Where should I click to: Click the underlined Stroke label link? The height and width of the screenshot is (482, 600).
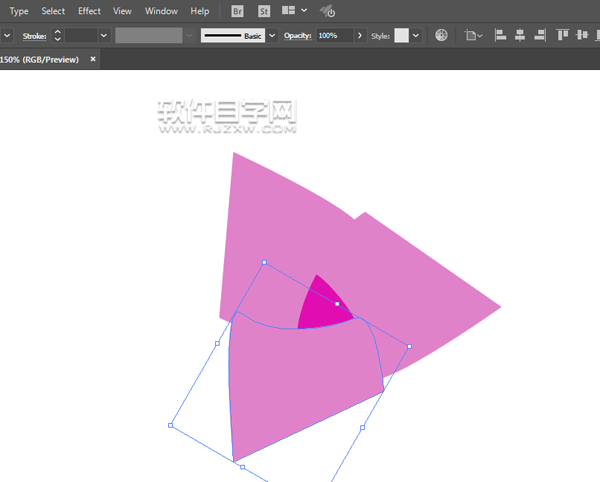click(32, 35)
